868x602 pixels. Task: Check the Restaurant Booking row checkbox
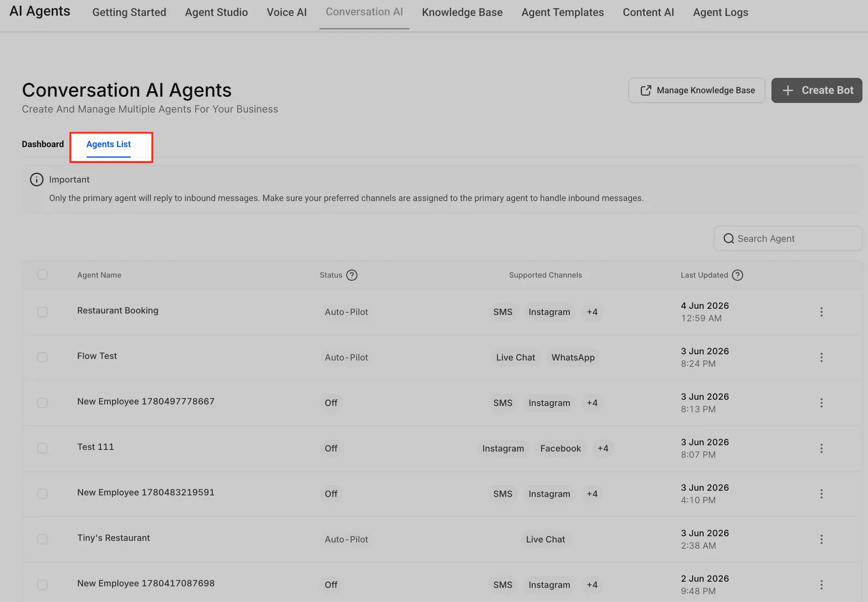coord(42,312)
